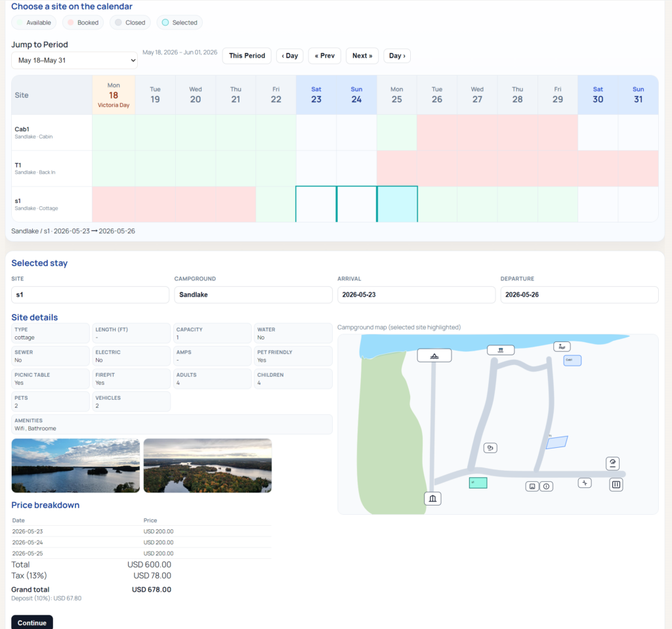Open the May 18–May 31 period dropdown
Viewport: 672px width, 629px height.
[73, 60]
